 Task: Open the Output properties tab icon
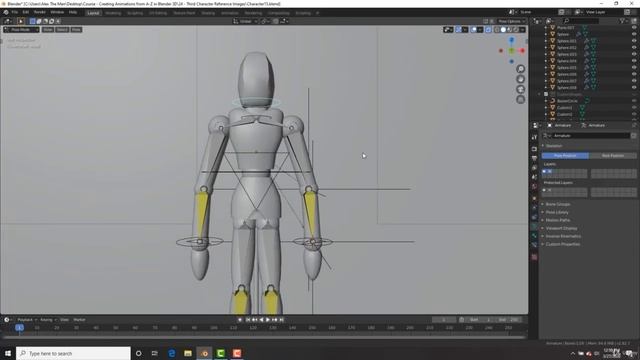(534, 158)
